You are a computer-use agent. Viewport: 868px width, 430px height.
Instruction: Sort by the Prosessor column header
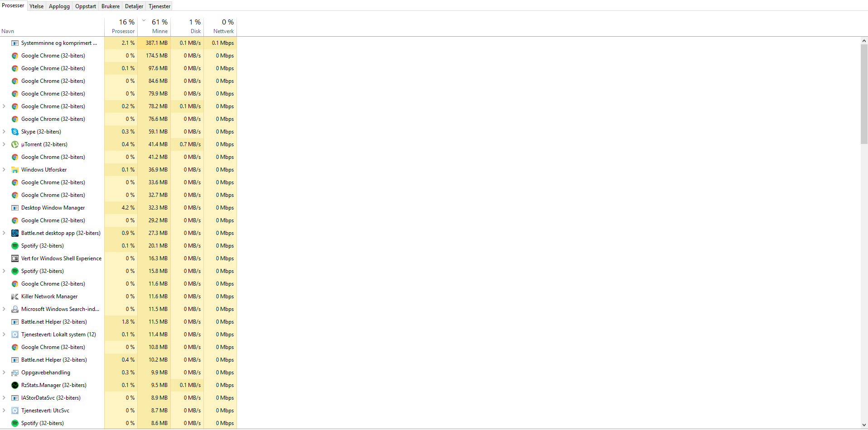tap(121, 27)
